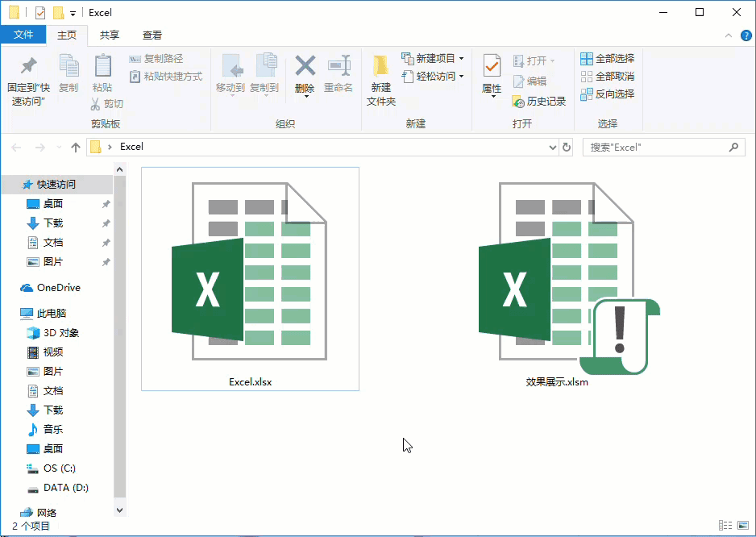Screen dimensions: 756x537
Task: Open New item dropdown
Action: tap(433, 59)
